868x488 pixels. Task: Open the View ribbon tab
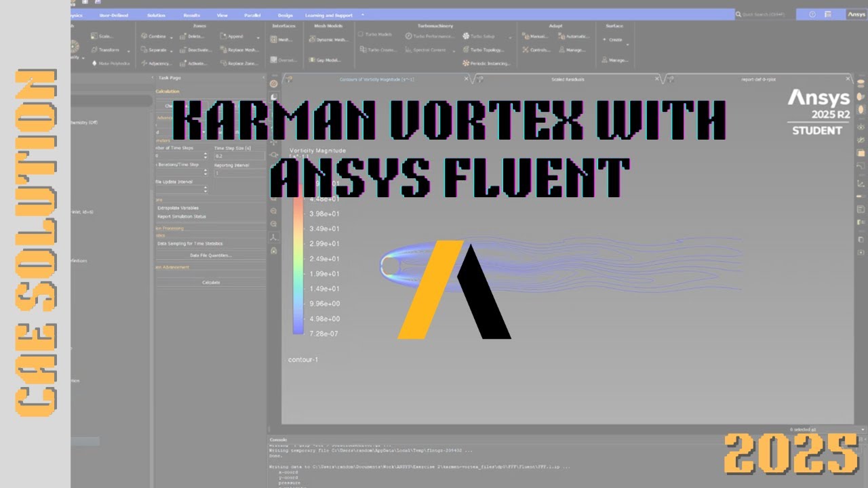pos(222,15)
